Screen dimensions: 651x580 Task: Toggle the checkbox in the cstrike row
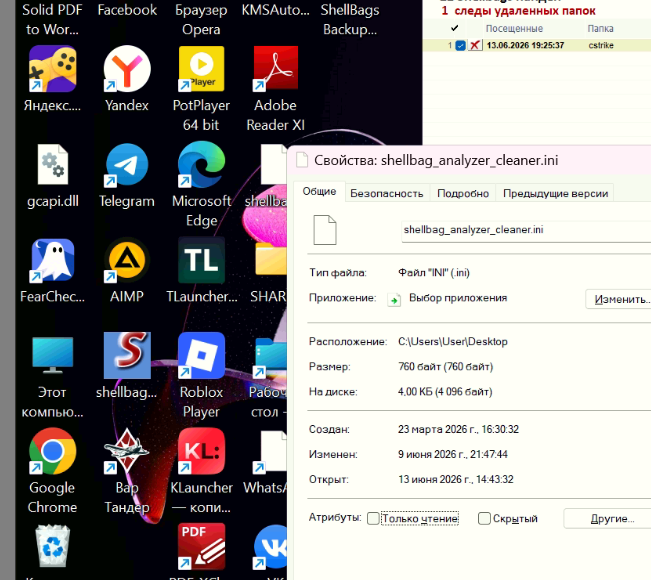pyautogui.click(x=460, y=45)
